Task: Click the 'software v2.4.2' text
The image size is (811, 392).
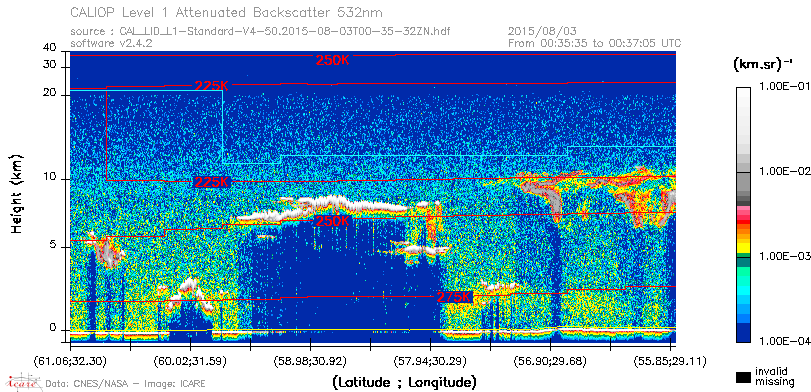Action: coord(111,42)
